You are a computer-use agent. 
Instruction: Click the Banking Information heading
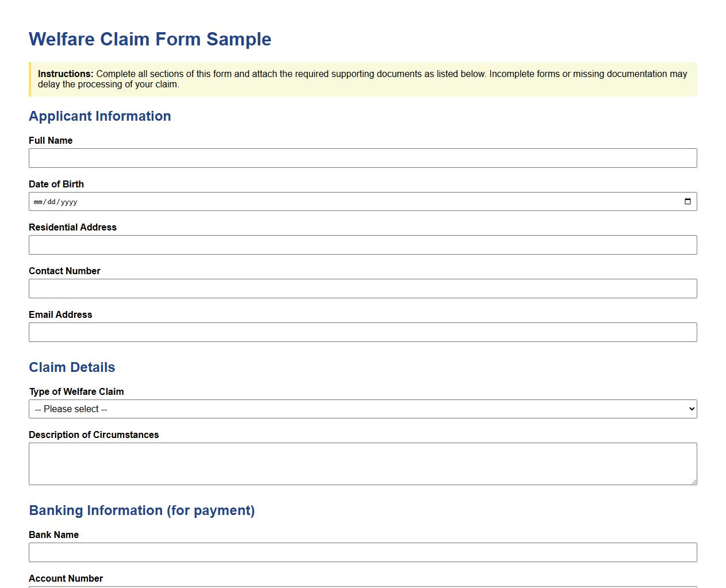pyautogui.click(x=141, y=510)
